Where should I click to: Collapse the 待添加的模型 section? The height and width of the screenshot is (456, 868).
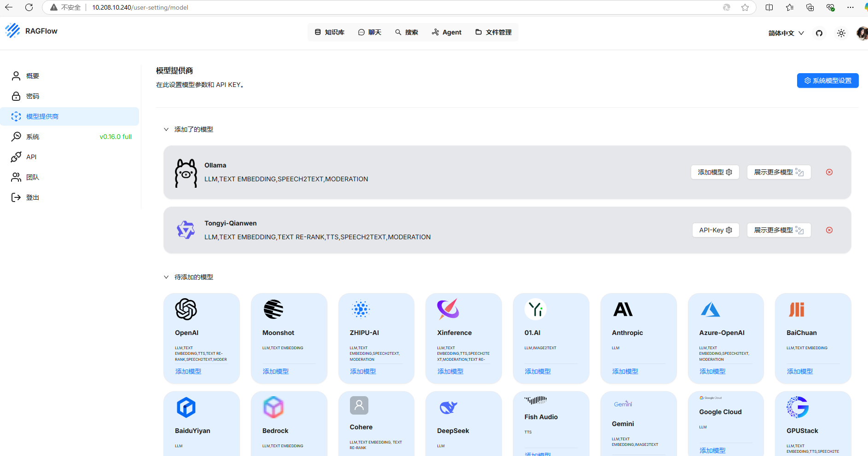tap(166, 277)
